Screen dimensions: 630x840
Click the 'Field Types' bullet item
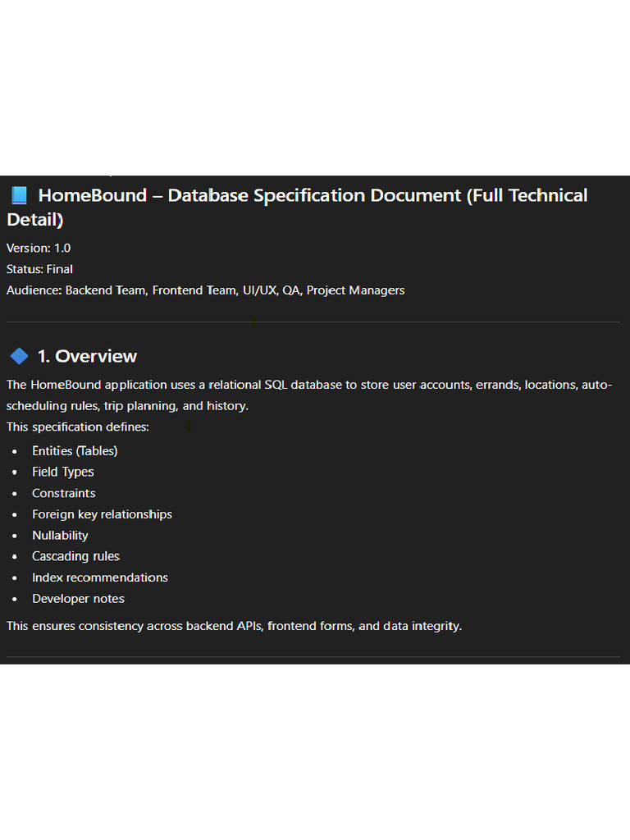click(x=63, y=472)
